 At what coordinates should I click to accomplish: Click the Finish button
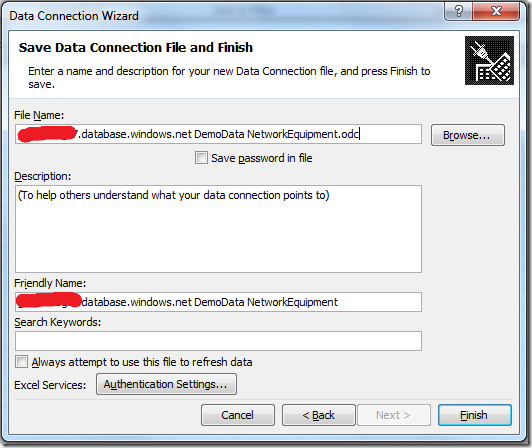[x=475, y=415]
